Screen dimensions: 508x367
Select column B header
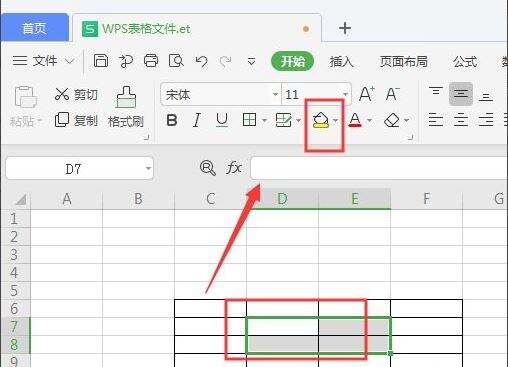tap(138, 199)
